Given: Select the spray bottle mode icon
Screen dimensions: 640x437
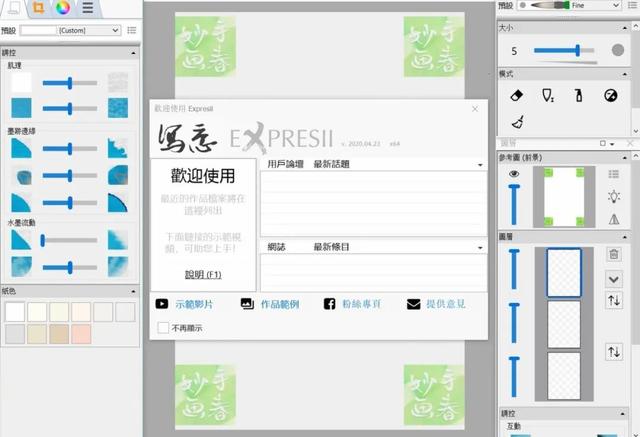Looking at the screenshot, I should (x=578, y=95).
